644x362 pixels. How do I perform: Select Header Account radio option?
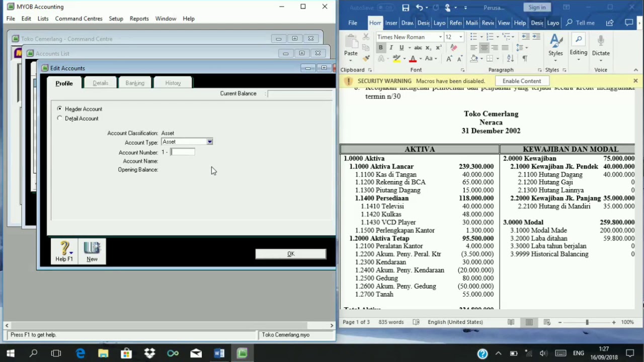(x=60, y=109)
